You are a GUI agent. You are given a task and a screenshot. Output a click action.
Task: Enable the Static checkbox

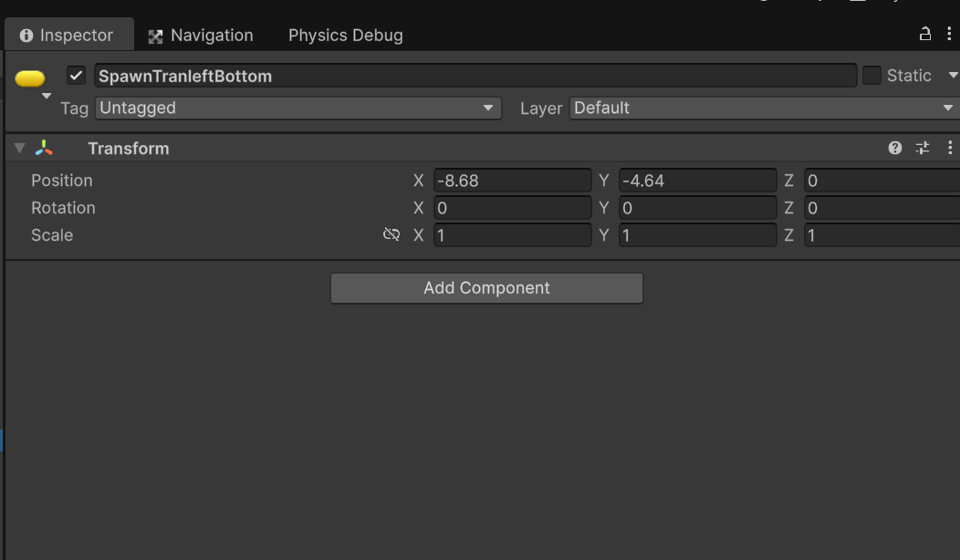point(871,76)
